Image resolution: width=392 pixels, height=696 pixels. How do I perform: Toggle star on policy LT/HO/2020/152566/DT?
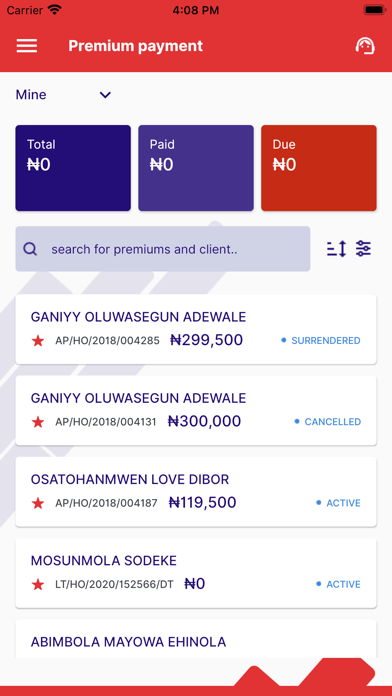pyautogui.click(x=38, y=585)
